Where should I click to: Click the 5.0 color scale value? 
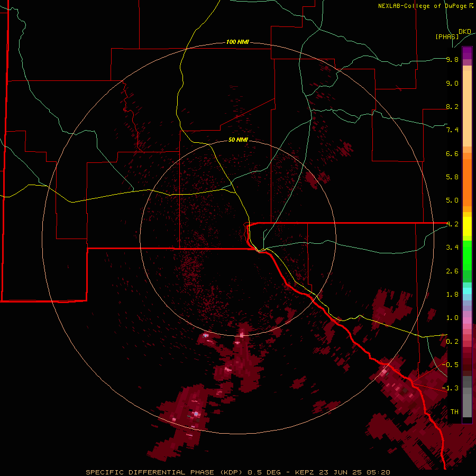coord(452,200)
